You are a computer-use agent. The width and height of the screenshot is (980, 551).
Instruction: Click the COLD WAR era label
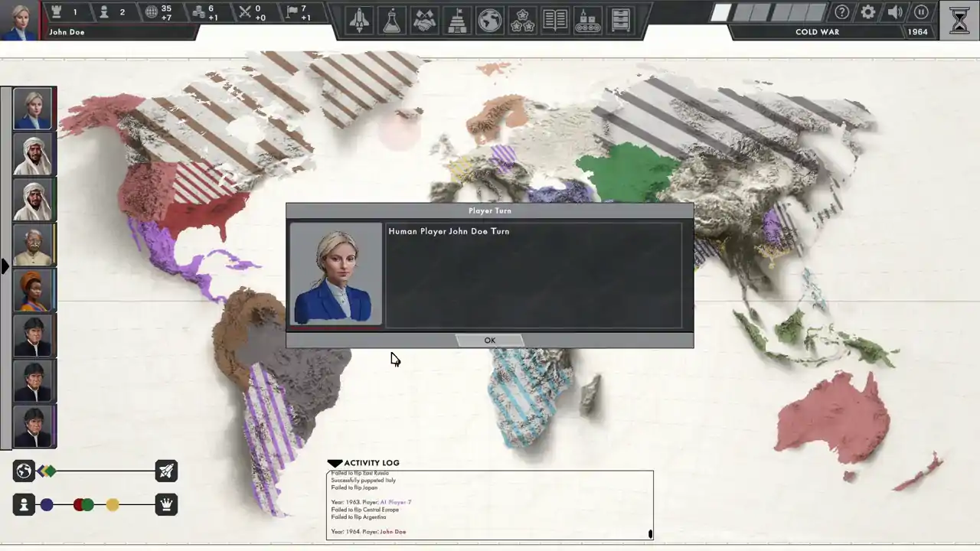pos(818,32)
